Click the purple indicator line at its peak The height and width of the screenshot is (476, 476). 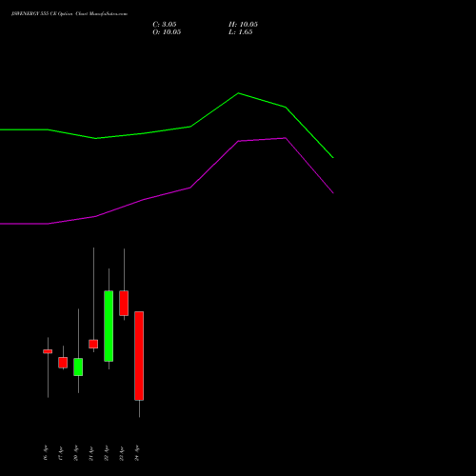pyautogui.click(x=286, y=138)
